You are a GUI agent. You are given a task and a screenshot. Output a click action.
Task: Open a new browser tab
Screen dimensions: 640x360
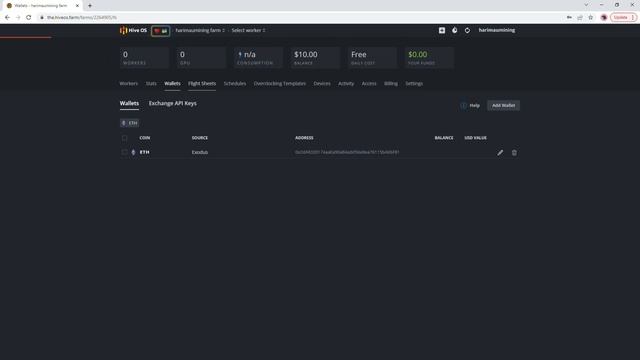90,6
